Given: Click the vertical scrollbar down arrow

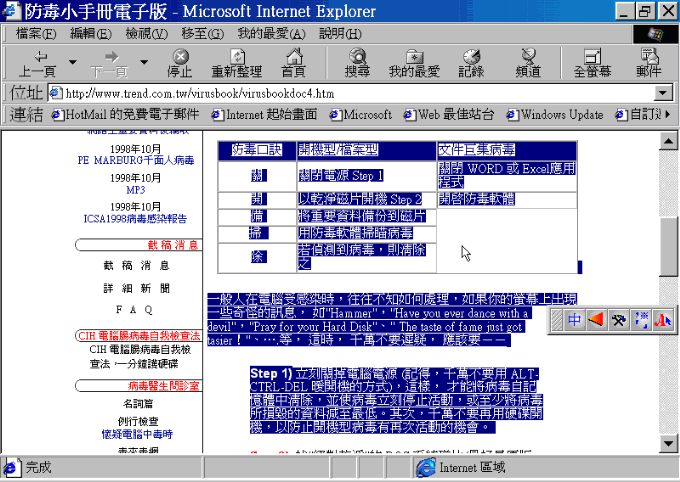Looking at the screenshot, I should [668, 443].
